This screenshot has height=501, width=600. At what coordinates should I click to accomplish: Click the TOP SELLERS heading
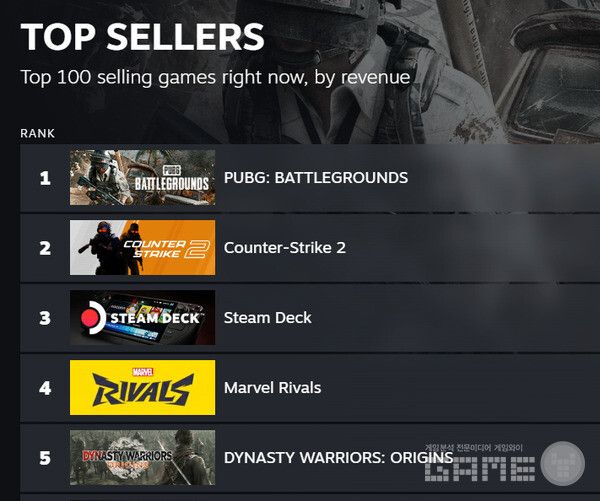coord(142,36)
